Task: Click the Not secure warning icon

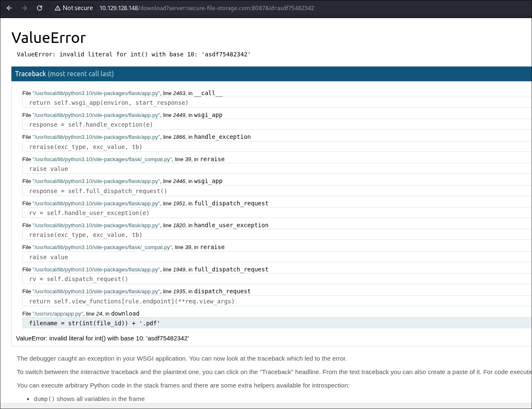Action: (x=58, y=8)
